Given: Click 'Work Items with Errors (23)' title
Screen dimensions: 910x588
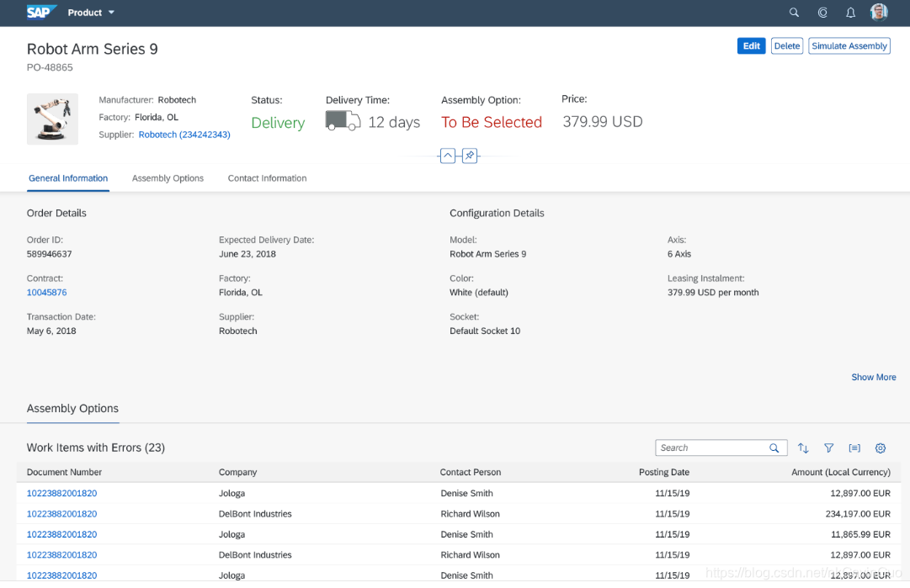Looking at the screenshot, I should click(96, 448).
